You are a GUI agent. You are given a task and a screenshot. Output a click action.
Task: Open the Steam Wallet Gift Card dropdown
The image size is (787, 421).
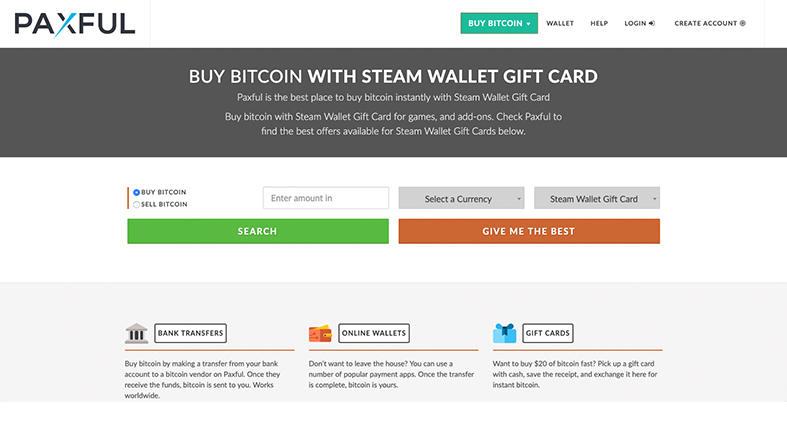point(597,198)
